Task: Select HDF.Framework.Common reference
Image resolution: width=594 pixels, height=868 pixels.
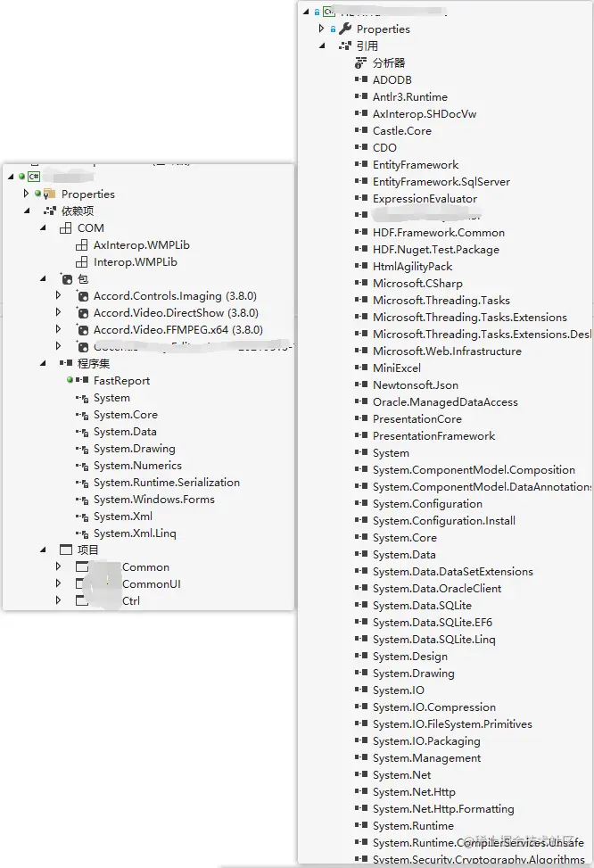Action: 439,232
